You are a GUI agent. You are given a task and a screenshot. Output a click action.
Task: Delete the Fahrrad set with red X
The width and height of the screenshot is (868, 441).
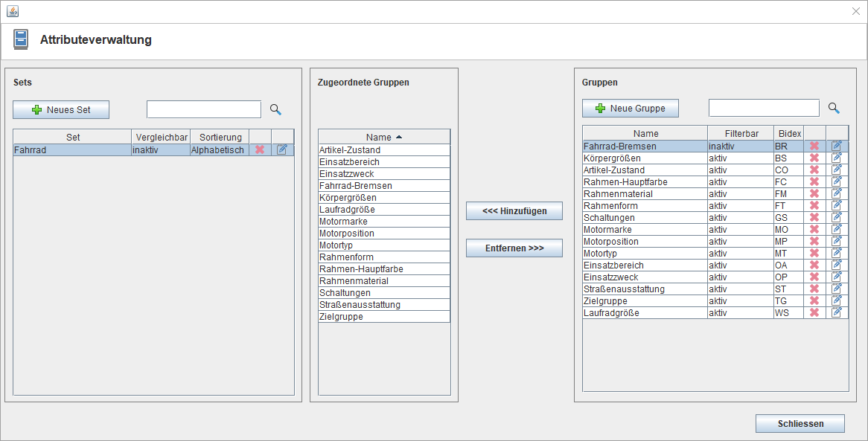pyautogui.click(x=260, y=149)
